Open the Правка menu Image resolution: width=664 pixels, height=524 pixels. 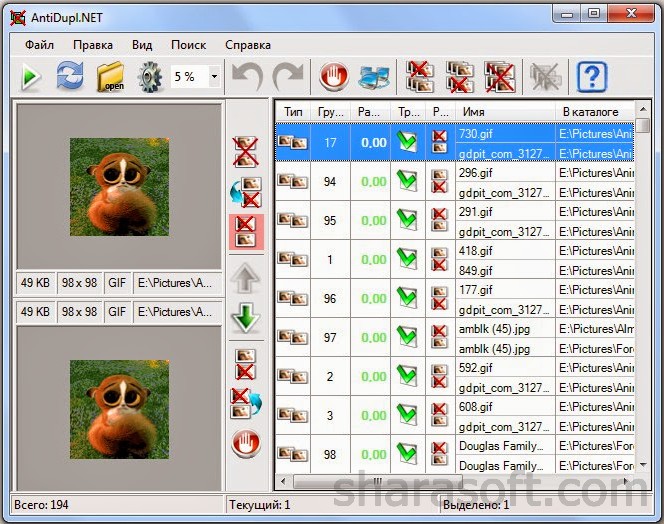click(x=93, y=45)
